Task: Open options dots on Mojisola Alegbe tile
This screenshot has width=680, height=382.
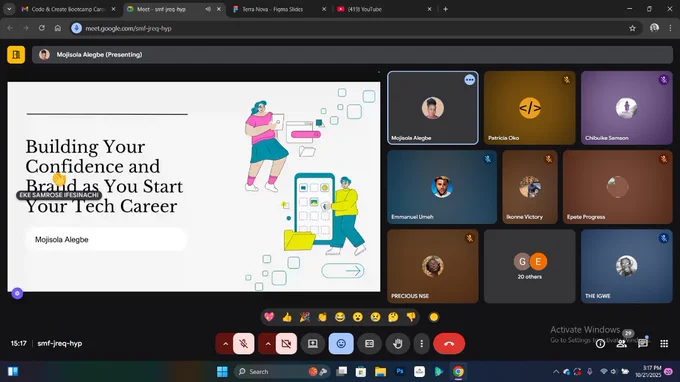Action: pos(470,80)
